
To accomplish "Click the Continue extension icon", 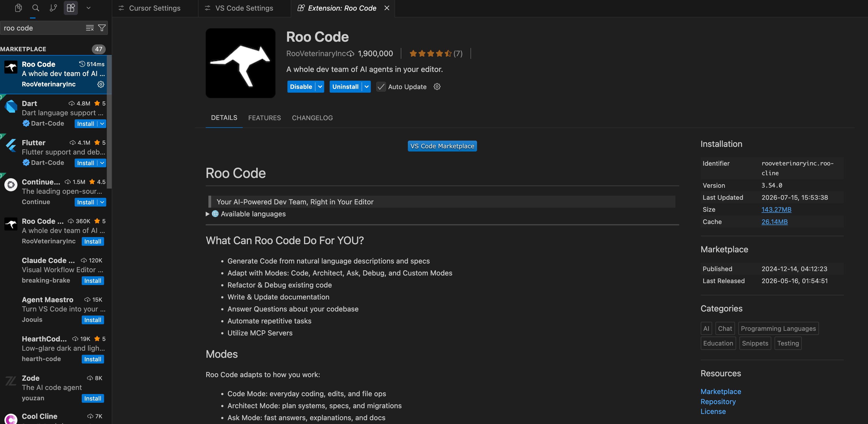I will click(11, 185).
